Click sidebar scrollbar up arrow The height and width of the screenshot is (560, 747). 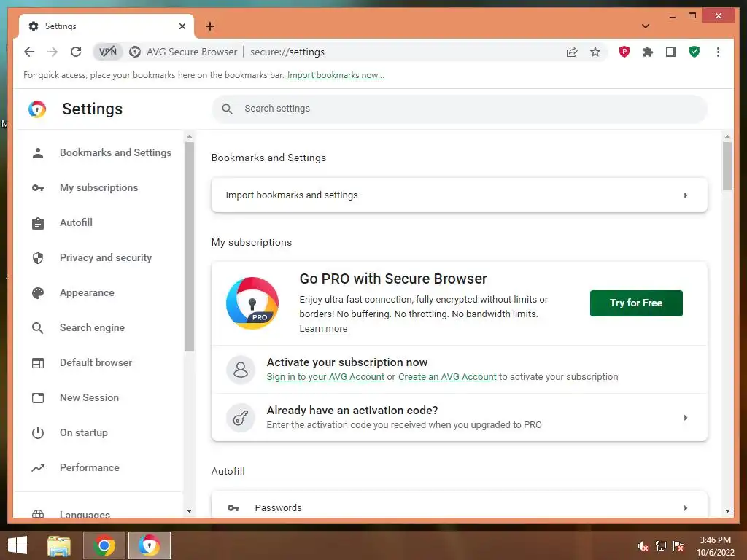189,136
